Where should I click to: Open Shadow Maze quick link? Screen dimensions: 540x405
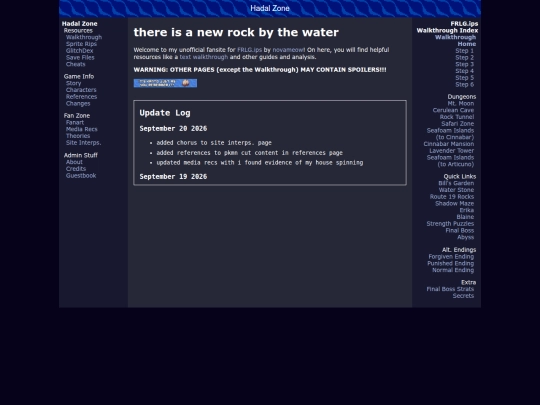click(x=455, y=204)
